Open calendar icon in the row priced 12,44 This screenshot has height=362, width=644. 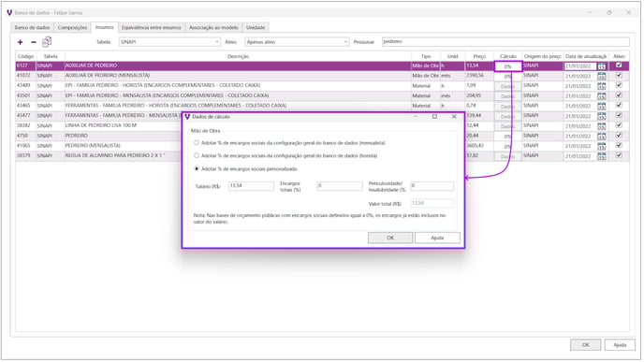click(x=601, y=126)
